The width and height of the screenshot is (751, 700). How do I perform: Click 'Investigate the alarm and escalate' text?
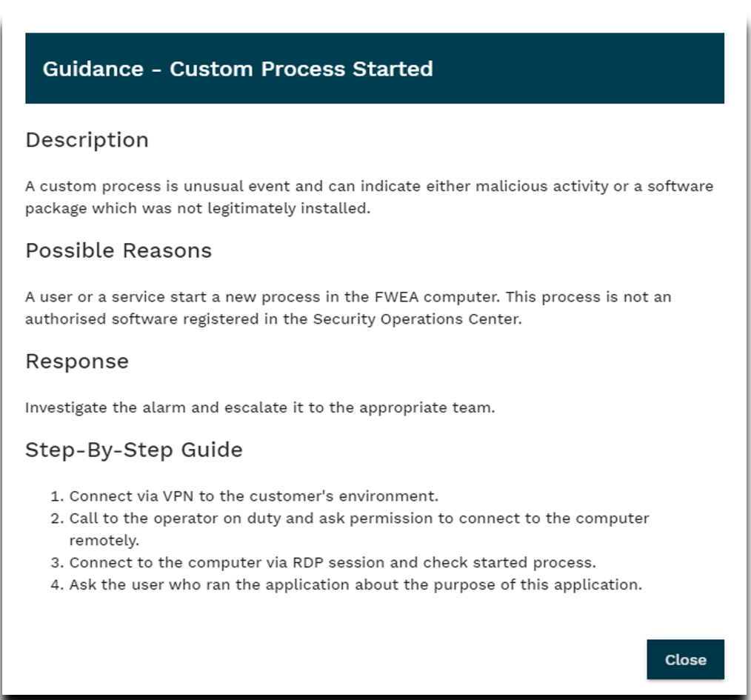[x=259, y=407]
